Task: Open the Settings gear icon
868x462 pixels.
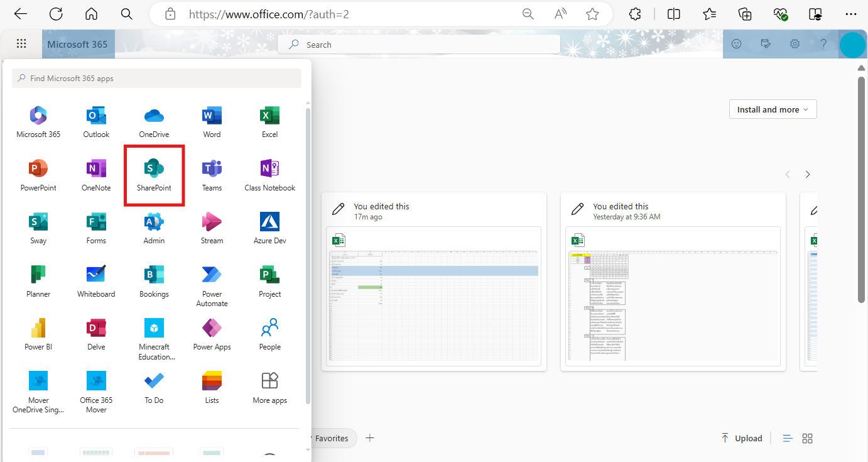Action: [x=795, y=44]
